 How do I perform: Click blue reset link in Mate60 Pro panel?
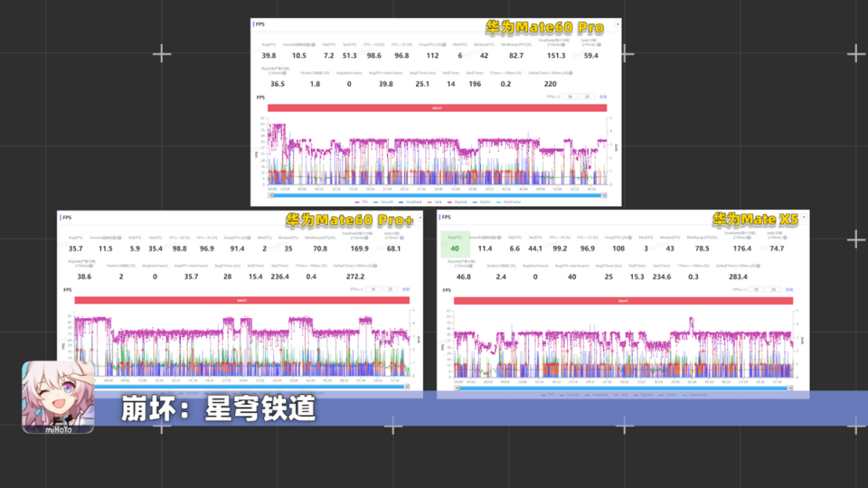(x=603, y=97)
